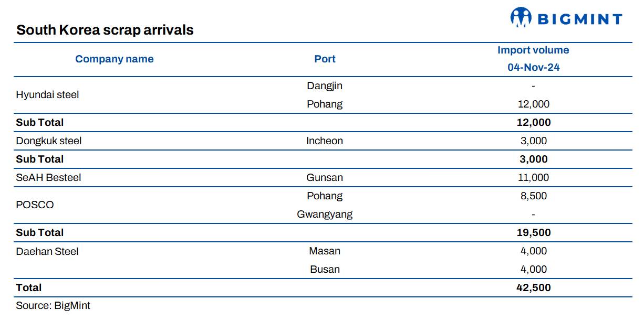644x321 pixels.
Task: Select the Hyundai steel company cell
Action: [47, 95]
